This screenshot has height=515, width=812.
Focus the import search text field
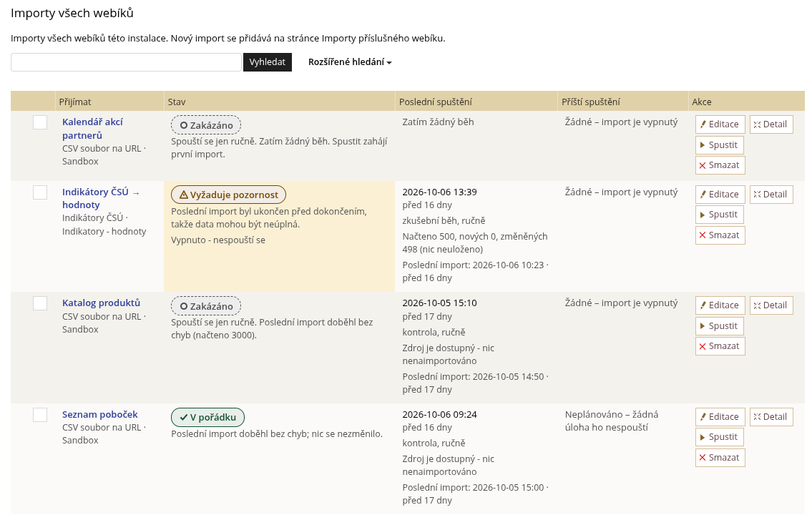click(126, 62)
